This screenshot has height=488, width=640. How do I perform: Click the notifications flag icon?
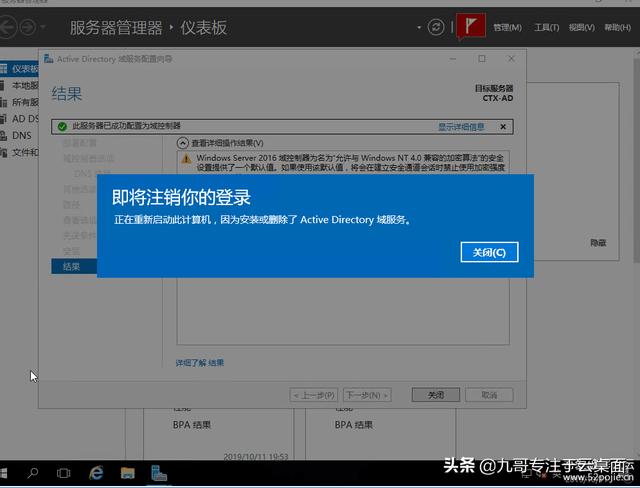471,26
